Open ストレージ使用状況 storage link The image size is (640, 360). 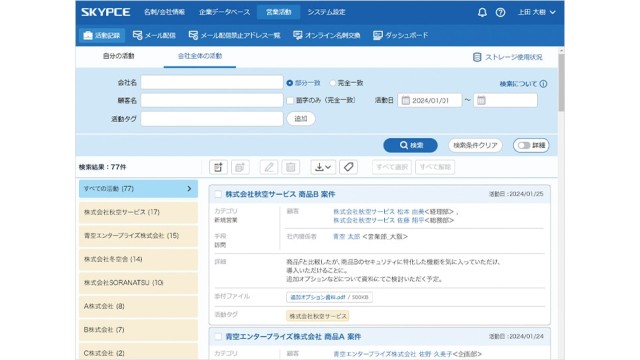click(x=507, y=57)
